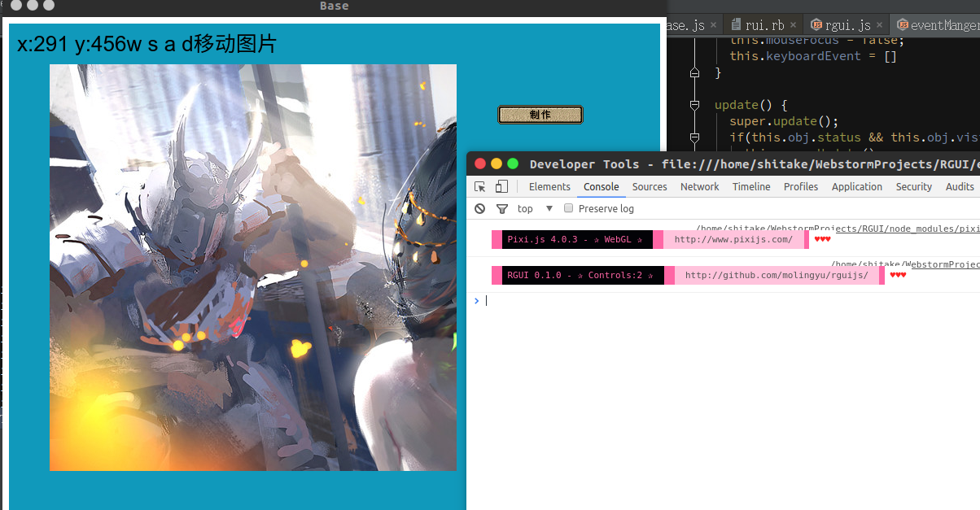Click the rgui.js JS file icon
Image resolution: width=980 pixels, height=510 pixels.
click(817, 25)
